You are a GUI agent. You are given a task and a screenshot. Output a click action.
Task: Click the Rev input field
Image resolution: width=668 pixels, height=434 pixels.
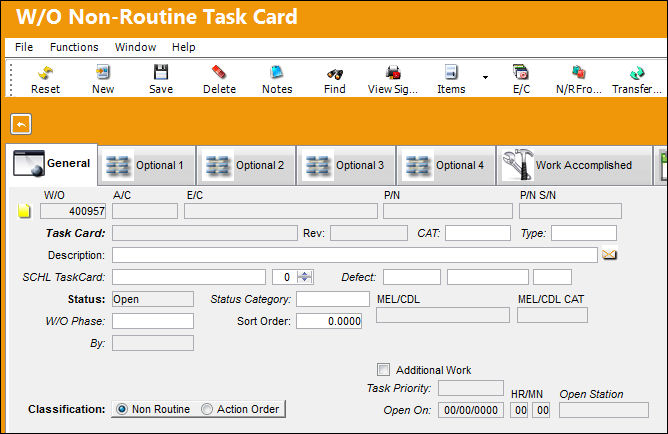(x=369, y=233)
